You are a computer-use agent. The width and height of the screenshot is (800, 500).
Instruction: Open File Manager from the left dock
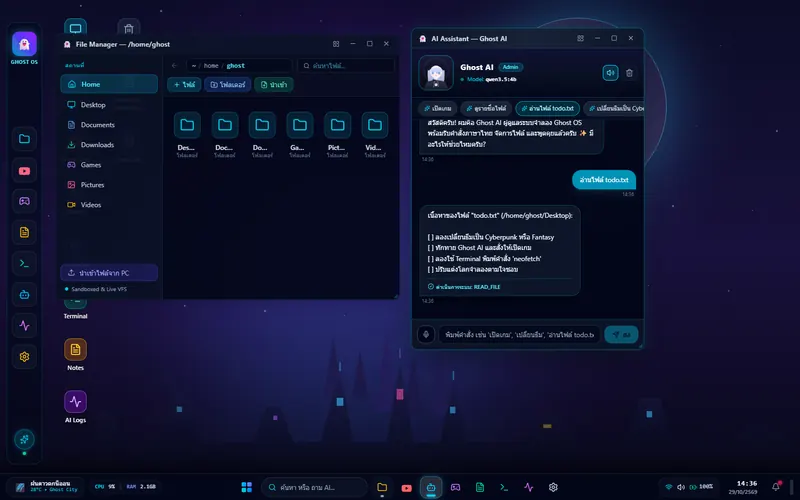[x=24, y=139]
